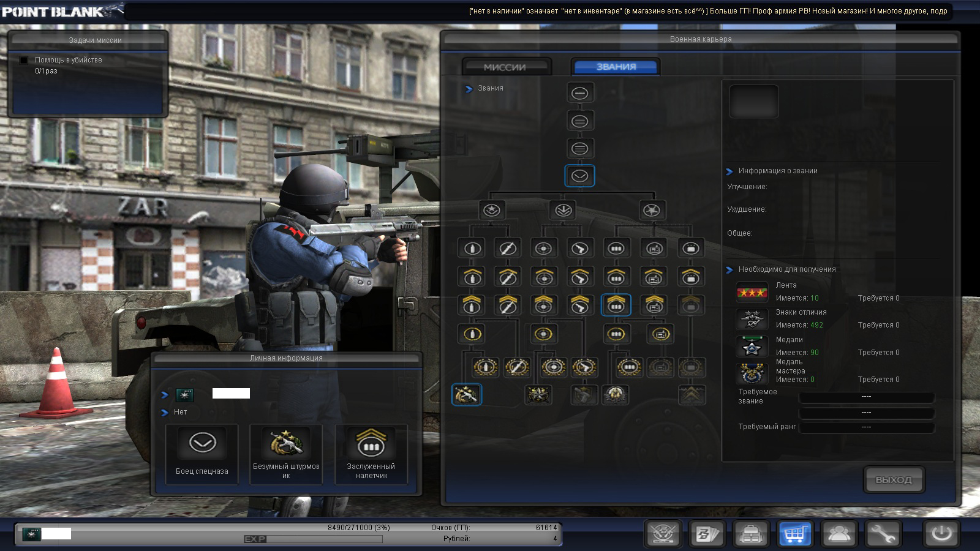Select the highlighted chevron-down rank node in tree

[579, 176]
